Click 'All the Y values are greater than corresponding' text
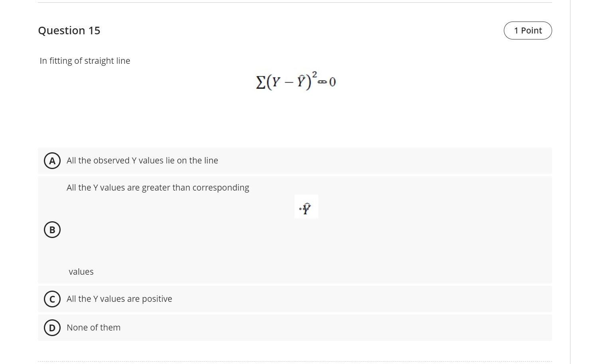 [x=158, y=187]
